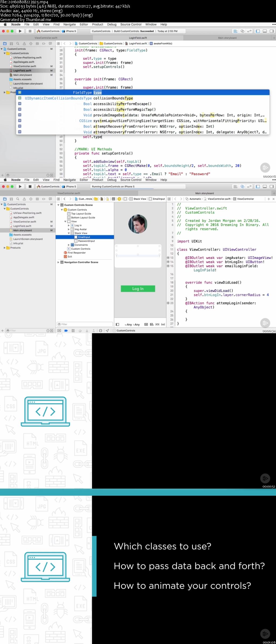Open Symbol navigator icon in storyboard frame sidebar
The width and height of the screenshot is (276, 644).
[x=11, y=199]
